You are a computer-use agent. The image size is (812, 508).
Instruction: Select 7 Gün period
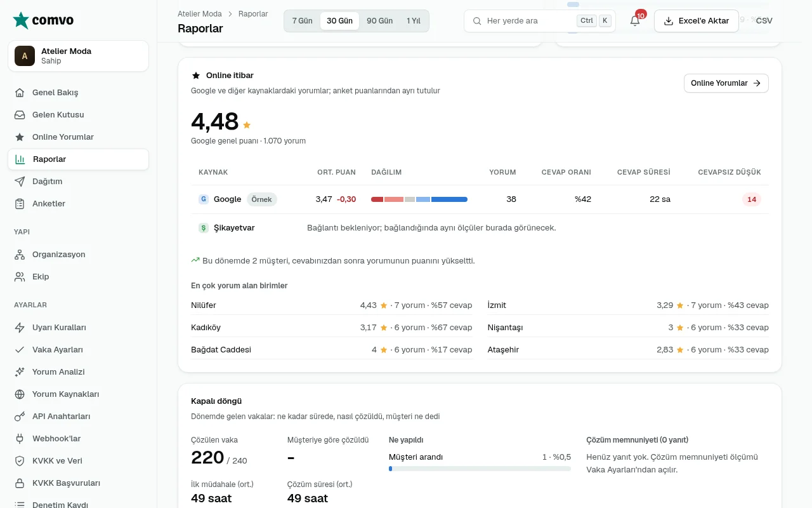[x=303, y=21]
